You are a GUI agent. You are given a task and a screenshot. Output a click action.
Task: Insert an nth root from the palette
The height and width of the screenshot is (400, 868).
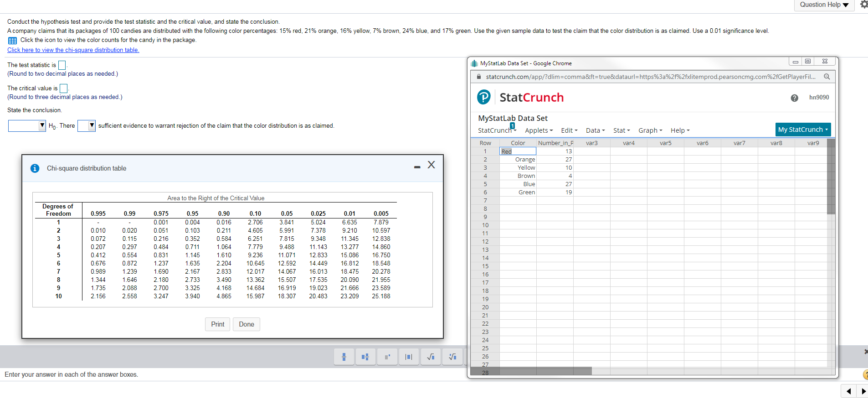coord(452,357)
